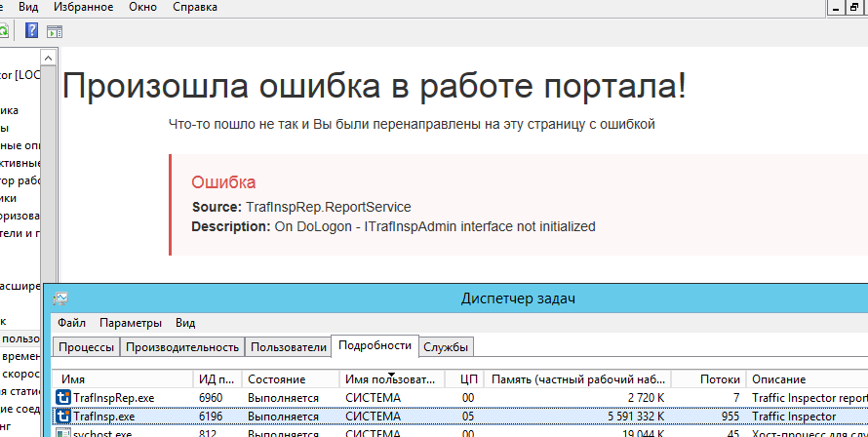Click the red Ошибка heading
The height and width of the screenshot is (437, 868).
point(223,181)
